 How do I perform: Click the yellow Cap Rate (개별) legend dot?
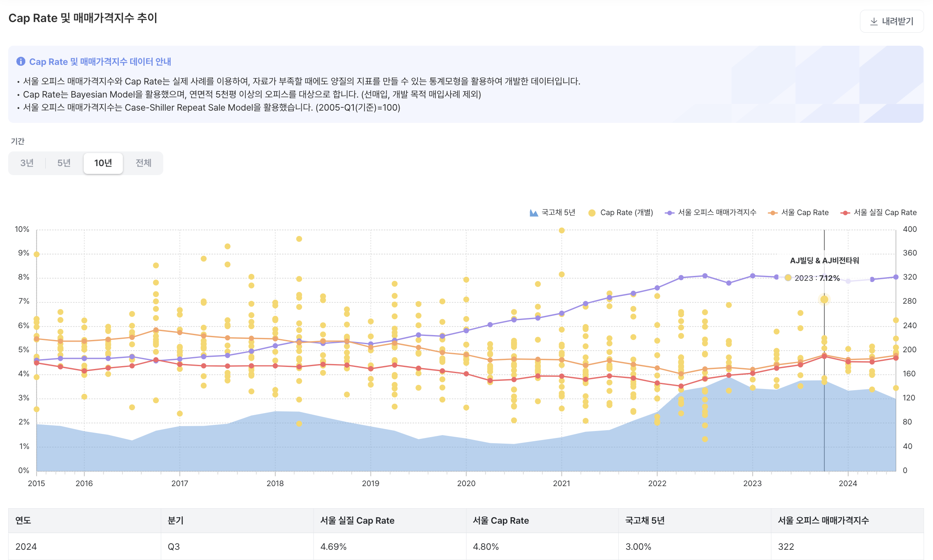(592, 213)
